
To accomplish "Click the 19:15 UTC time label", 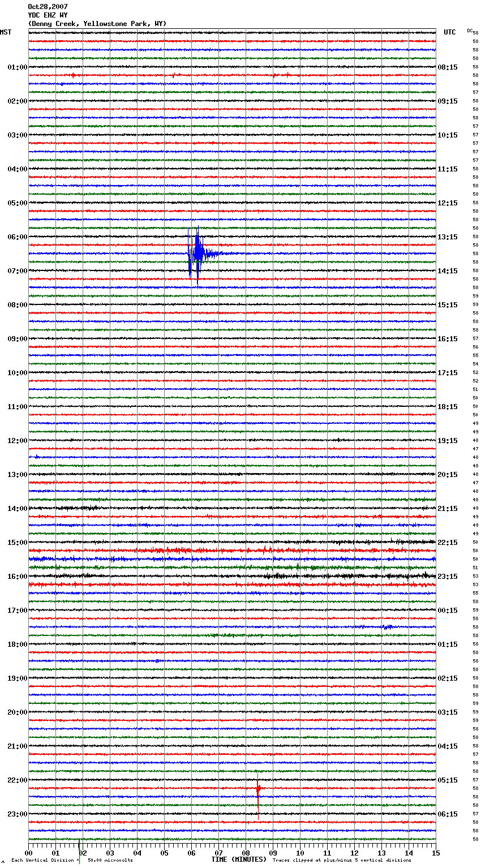I will 448,441.
